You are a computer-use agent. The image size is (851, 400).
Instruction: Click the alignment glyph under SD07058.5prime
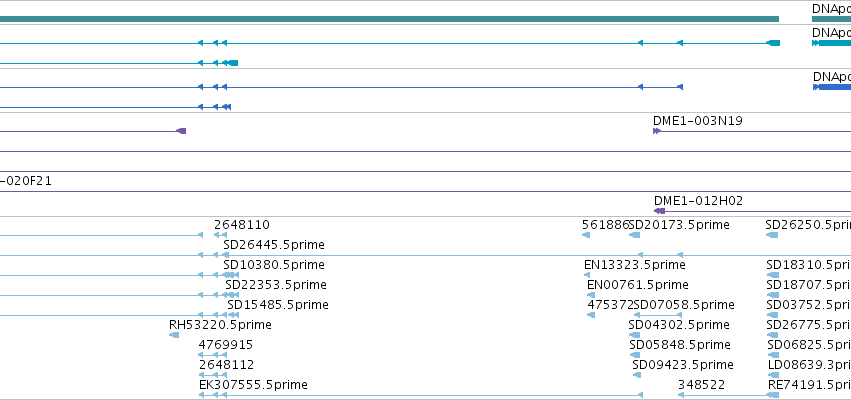pos(658,315)
